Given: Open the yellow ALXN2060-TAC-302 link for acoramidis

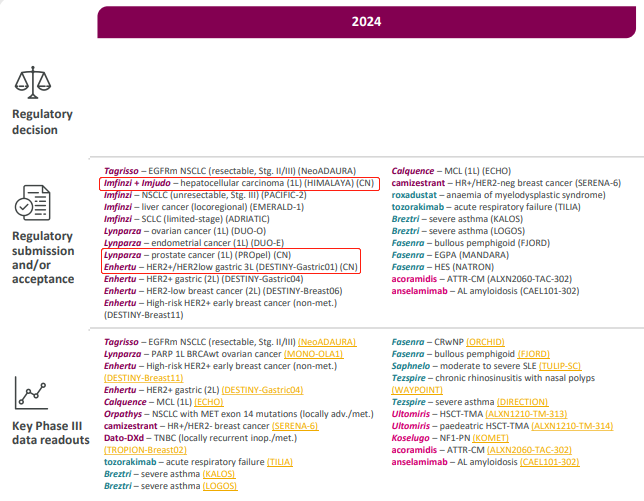Looking at the screenshot, I should tap(529, 450).
